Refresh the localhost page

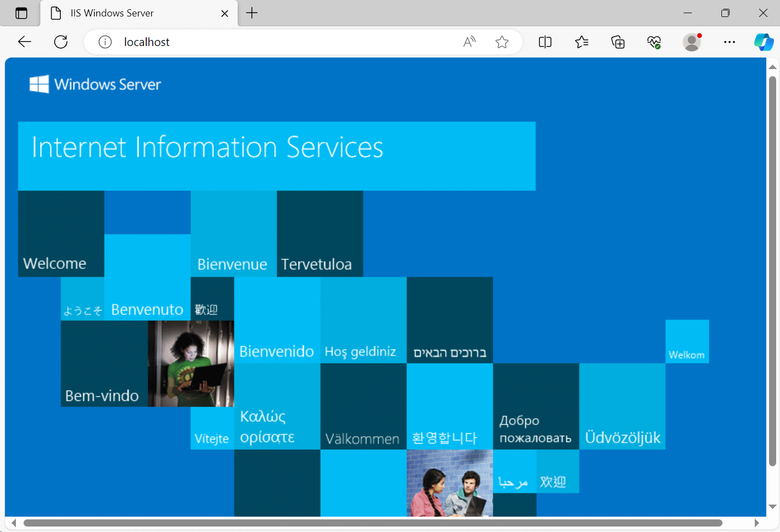click(x=61, y=42)
